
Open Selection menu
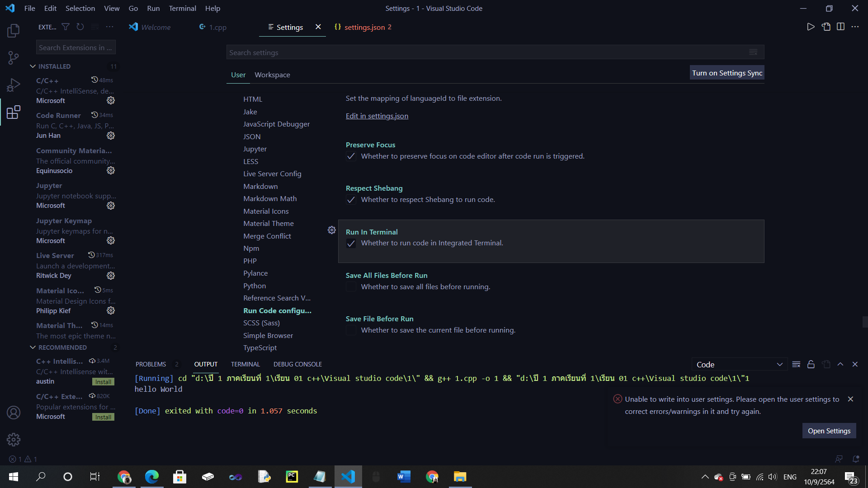(80, 8)
